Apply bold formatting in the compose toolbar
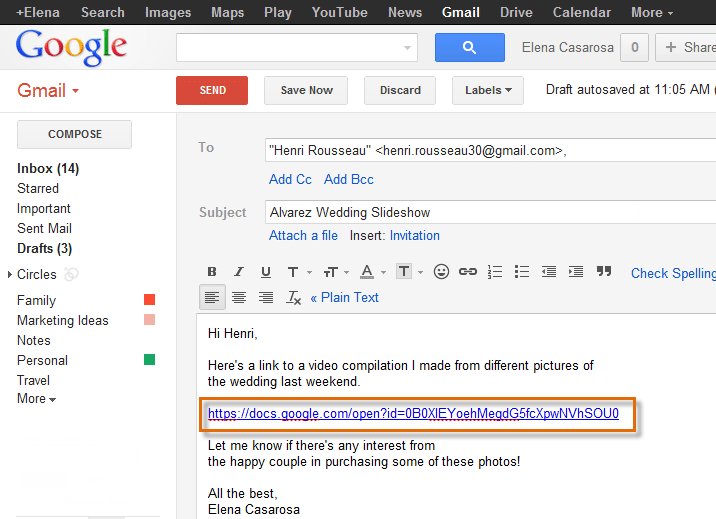The image size is (716, 519). coord(212,272)
